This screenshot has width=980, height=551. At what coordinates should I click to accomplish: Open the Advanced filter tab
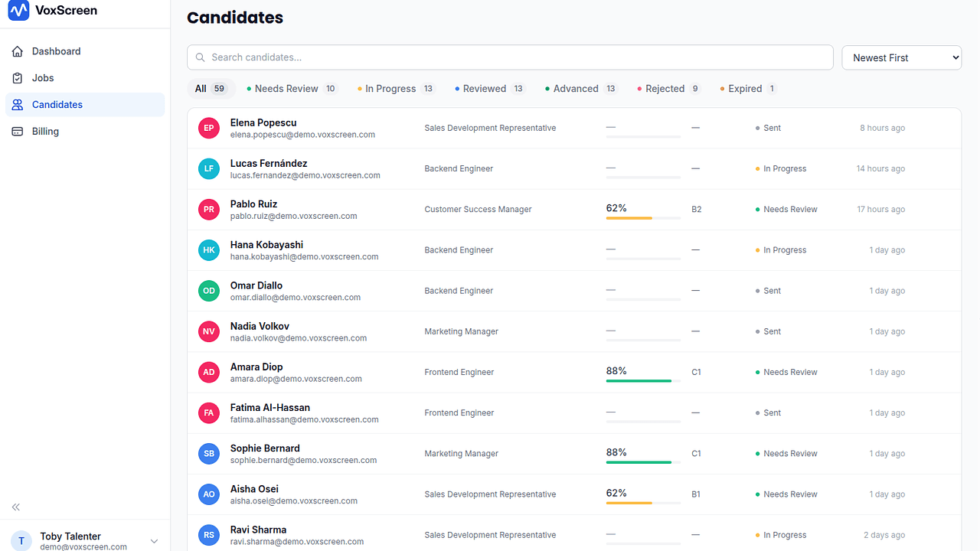(x=581, y=89)
